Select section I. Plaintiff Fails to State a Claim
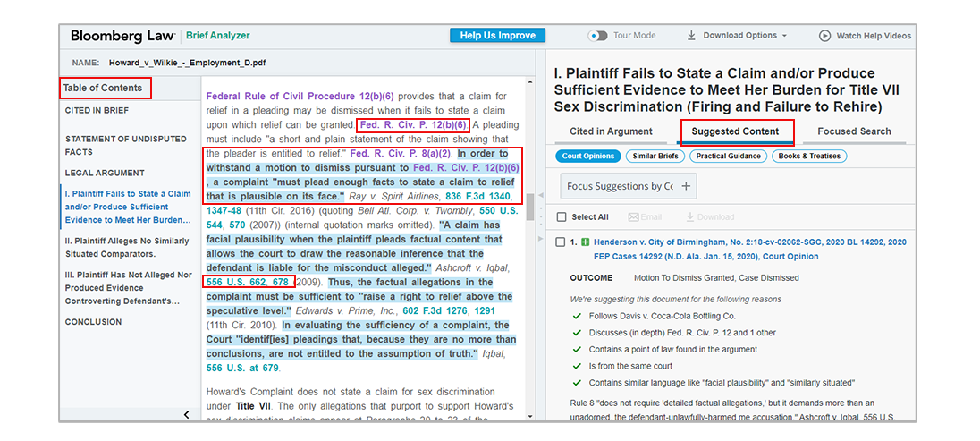The width and height of the screenshot is (980, 441). coord(128,207)
